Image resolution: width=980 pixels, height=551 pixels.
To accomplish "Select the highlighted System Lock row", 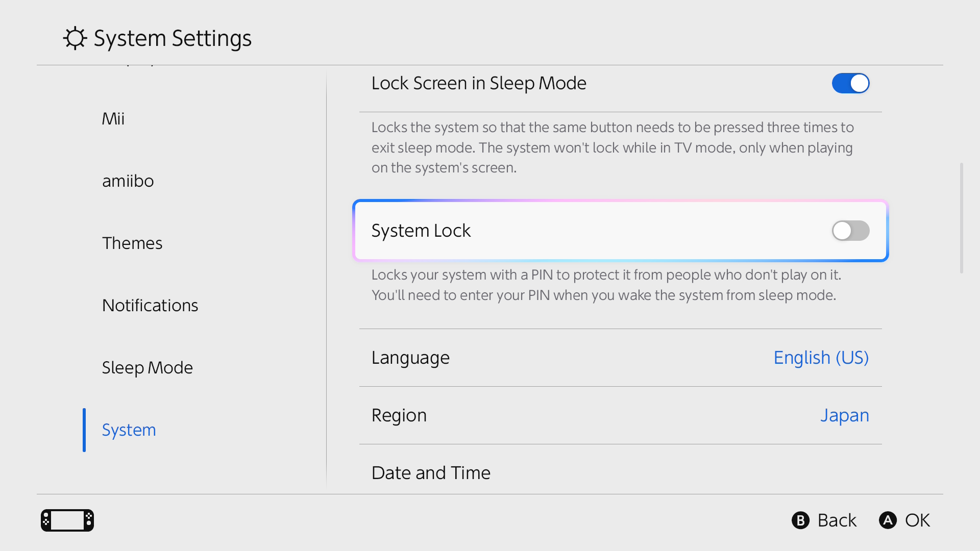I will click(561, 231).
